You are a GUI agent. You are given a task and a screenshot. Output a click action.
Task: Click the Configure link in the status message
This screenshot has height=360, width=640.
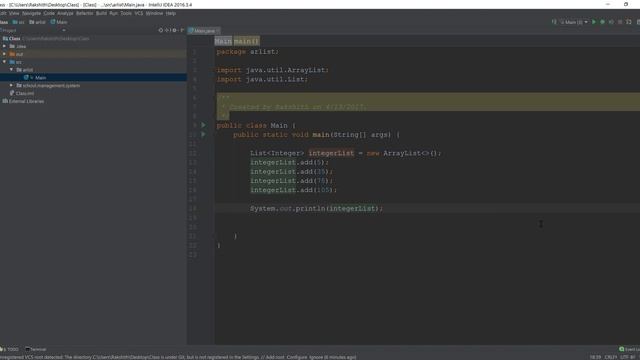pyautogui.click(x=297, y=357)
